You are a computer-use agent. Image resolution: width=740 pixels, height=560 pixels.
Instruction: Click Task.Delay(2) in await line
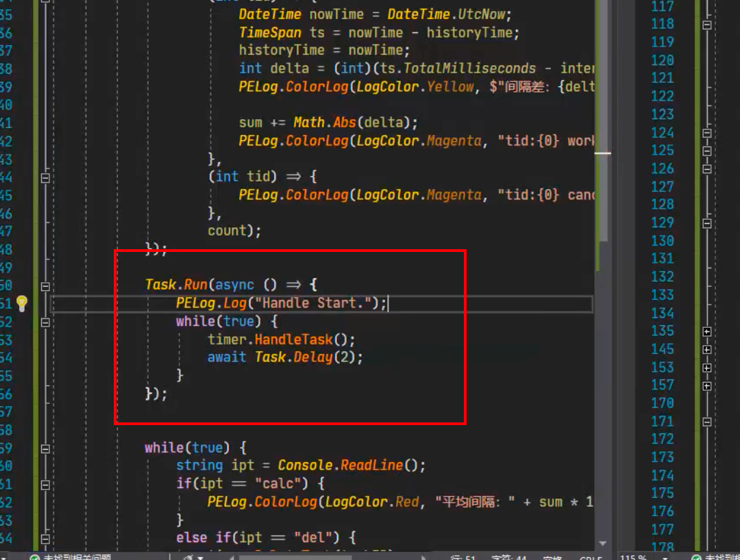304,357
